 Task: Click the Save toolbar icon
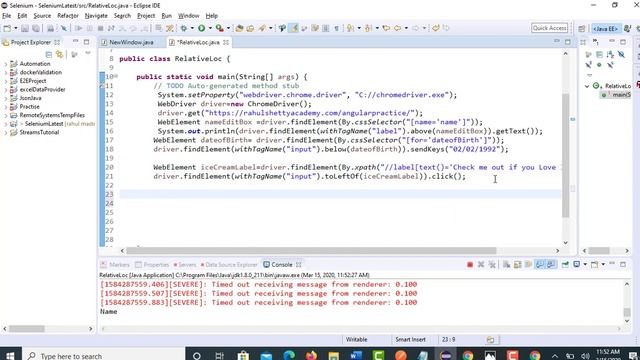click(25, 28)
